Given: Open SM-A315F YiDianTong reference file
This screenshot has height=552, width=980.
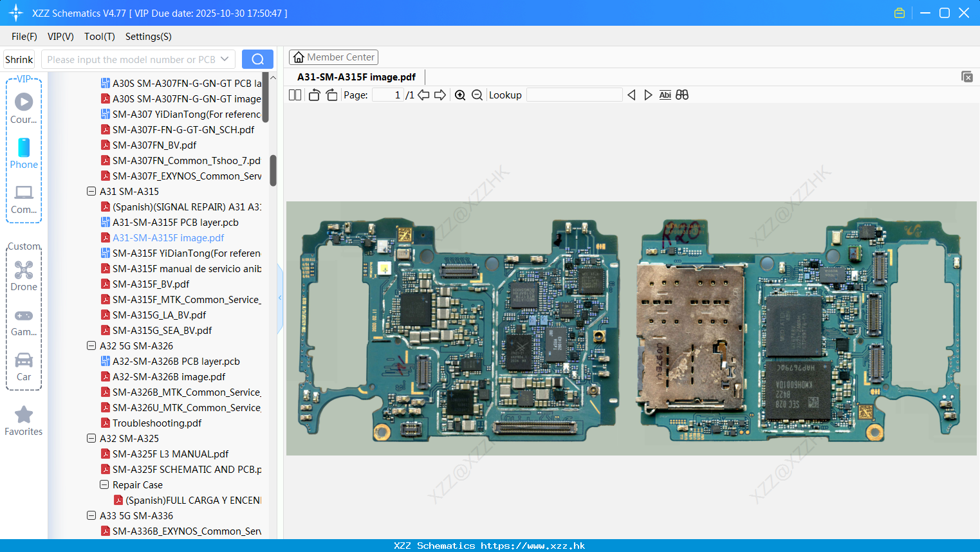Looking at the screenshot, I should 181,253.
